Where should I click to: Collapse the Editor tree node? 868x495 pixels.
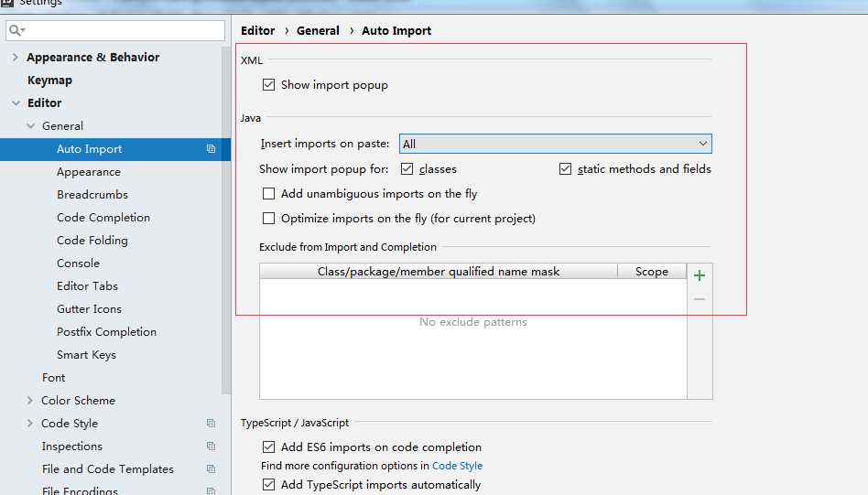(x=16, y=102)
